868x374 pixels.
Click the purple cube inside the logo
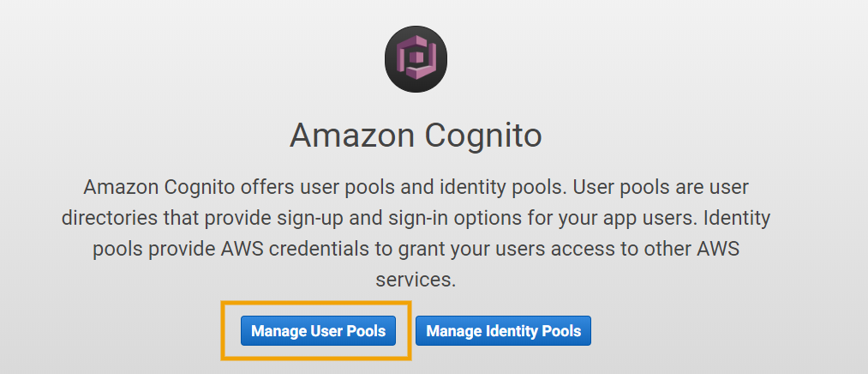click(x=416, y=60)
